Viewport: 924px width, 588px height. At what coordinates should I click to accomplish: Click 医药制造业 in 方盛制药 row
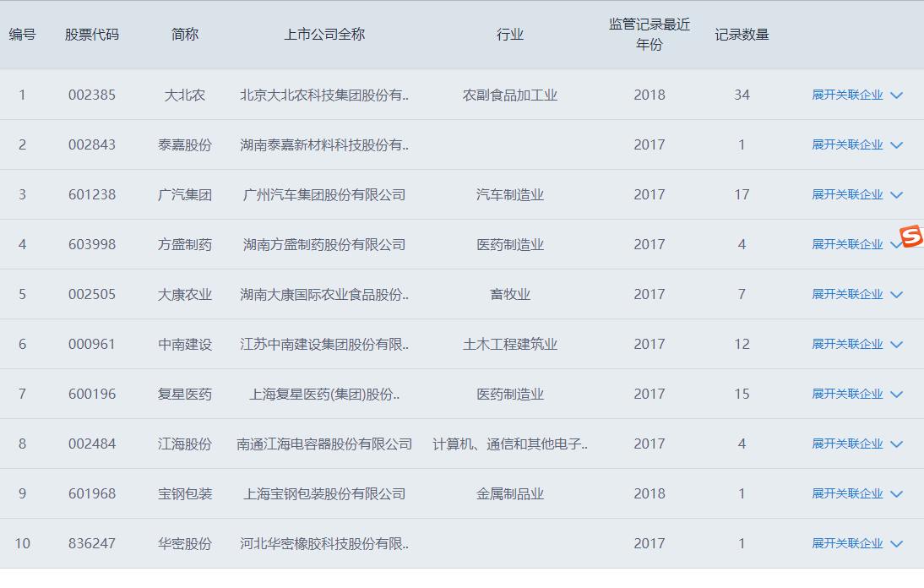510,244
